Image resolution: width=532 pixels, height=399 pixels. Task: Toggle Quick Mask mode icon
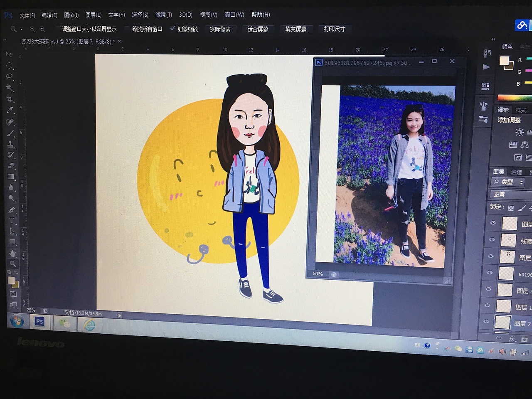click(13, 294)
